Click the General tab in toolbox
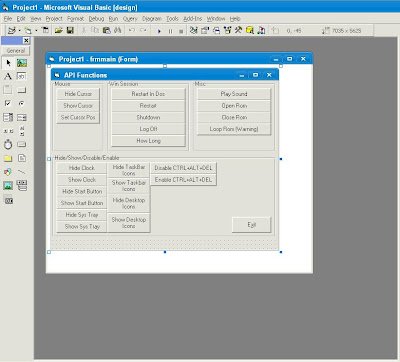 coord(16,51)
